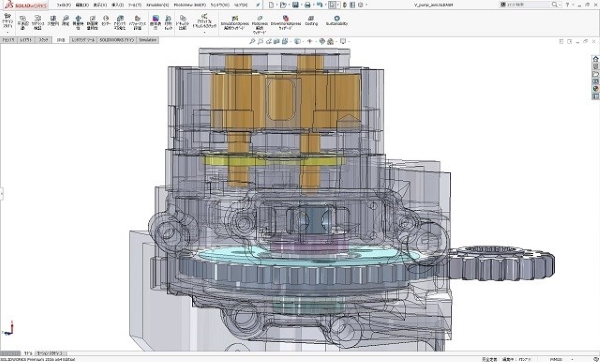The width and height of the screenshot is (600, 362).
Task: Open the DriveWorksXpress wizard
Action: [285, 23]
